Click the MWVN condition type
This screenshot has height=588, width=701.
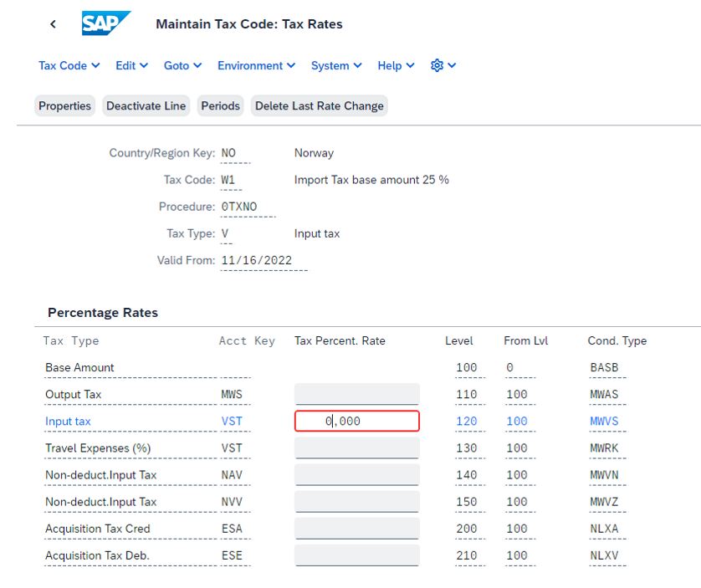(604, 475)
